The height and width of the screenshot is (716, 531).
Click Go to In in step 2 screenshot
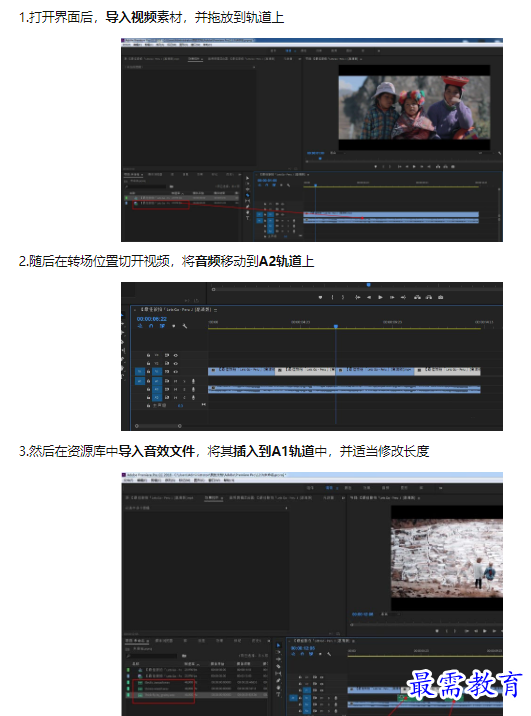pyautogui.click(x=358, y=297)
